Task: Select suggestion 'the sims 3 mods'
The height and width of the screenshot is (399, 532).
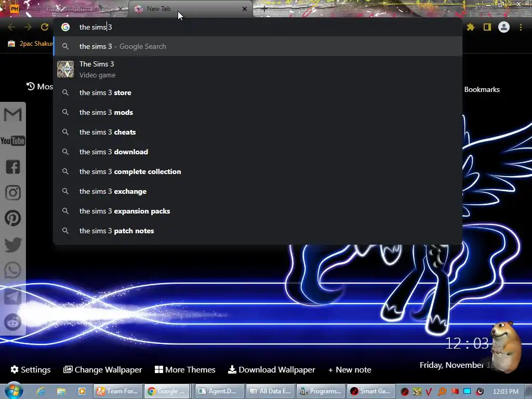Action: tap(258, 112)
